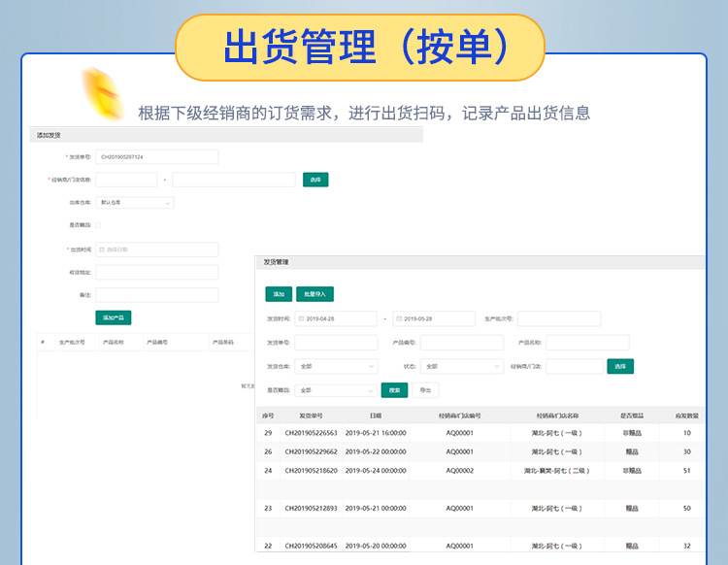Focus the second 经销商/门店信息 name field
The image size is (728, 565).
tap(234, 180)
